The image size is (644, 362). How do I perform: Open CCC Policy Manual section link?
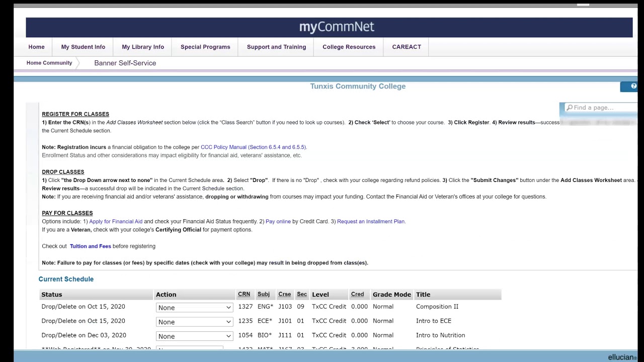pyautogui.click(x=254, y=147)
